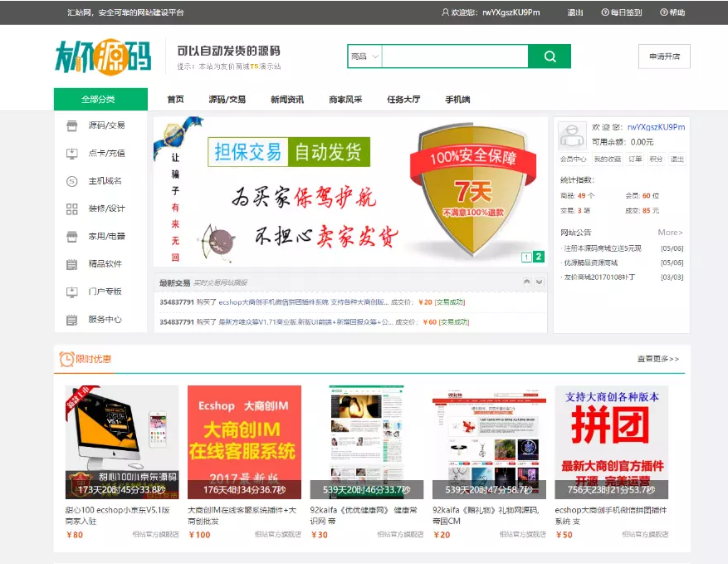Image resolution: width=728 pixels, height=564 pixels.
Task: Open notice 优源精品资源商城
Action: pos(590,263)
